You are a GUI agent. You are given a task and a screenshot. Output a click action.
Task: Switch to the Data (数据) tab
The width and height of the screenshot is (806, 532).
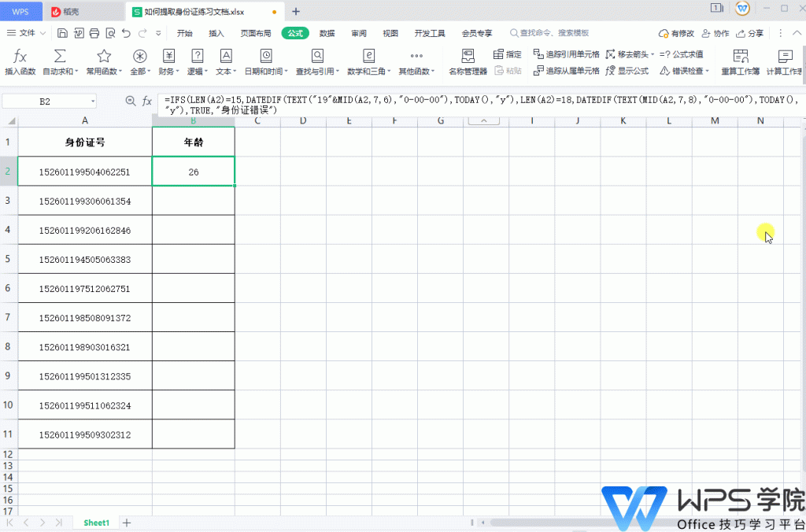tap(327, 33)
